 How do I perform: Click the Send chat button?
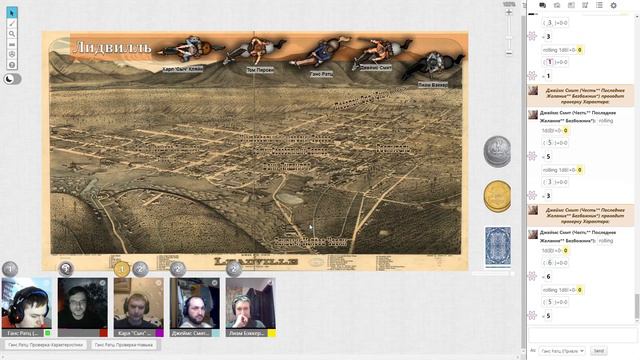(598, 351)
